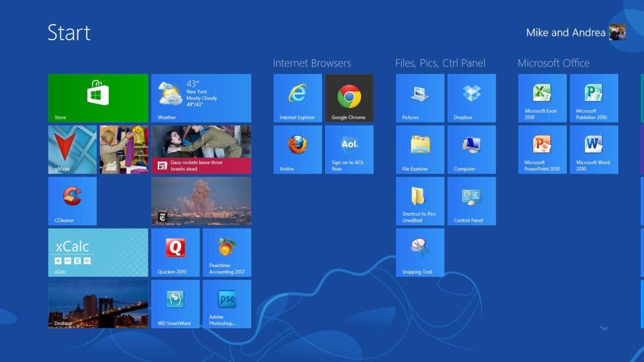Launch File Explorer tile
This screenshot has height=362, width=644.
420,150
